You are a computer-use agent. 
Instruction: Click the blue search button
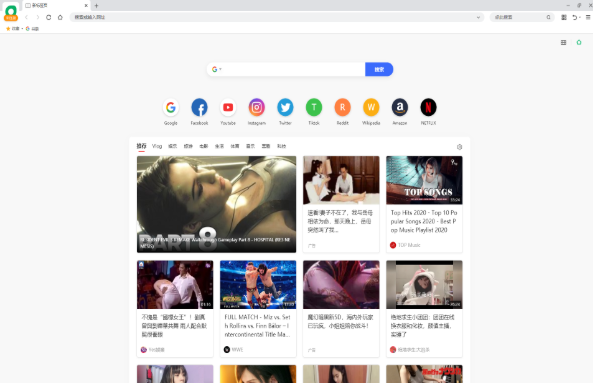point(379,69)
